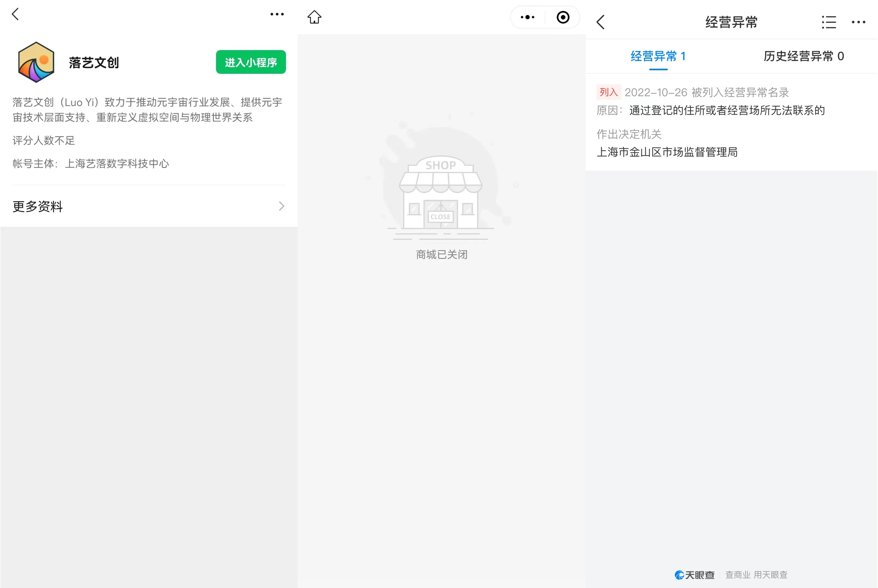Click the 作出决定机关 label

629,134
